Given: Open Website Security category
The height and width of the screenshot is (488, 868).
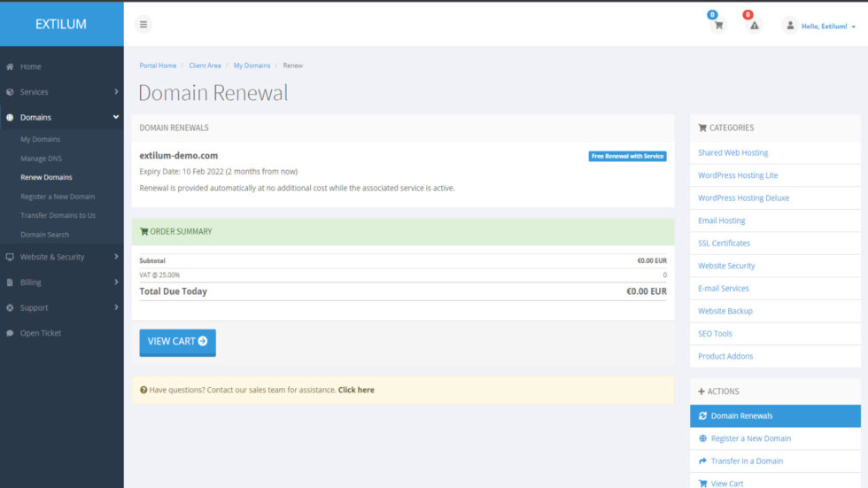Looking at the screenshot, I should point(726,266).
